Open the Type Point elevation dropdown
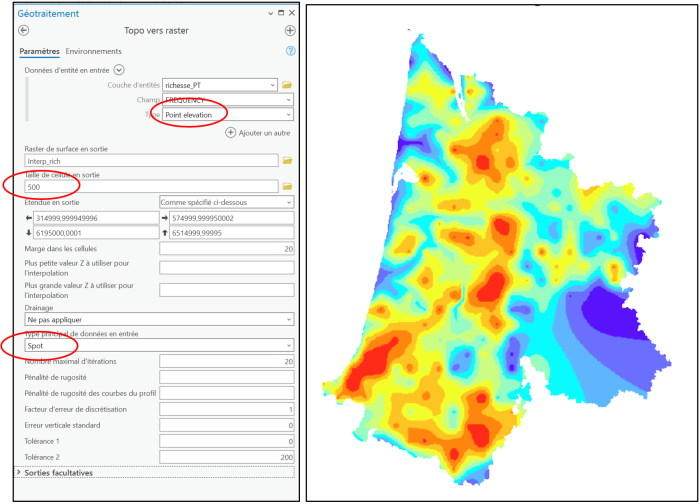Viewport: 700px width, 504px height. pos(288,115)
